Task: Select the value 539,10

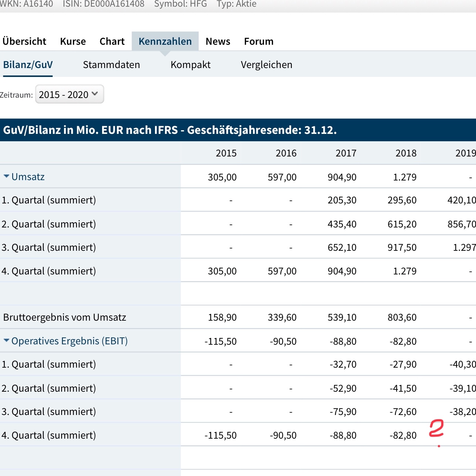Action: [342, 317]
